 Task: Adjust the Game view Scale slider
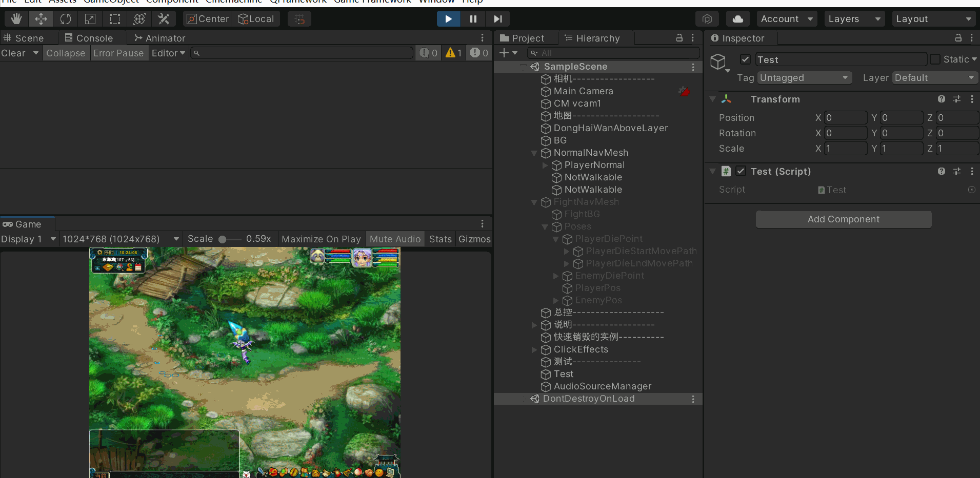coord(230,239)
